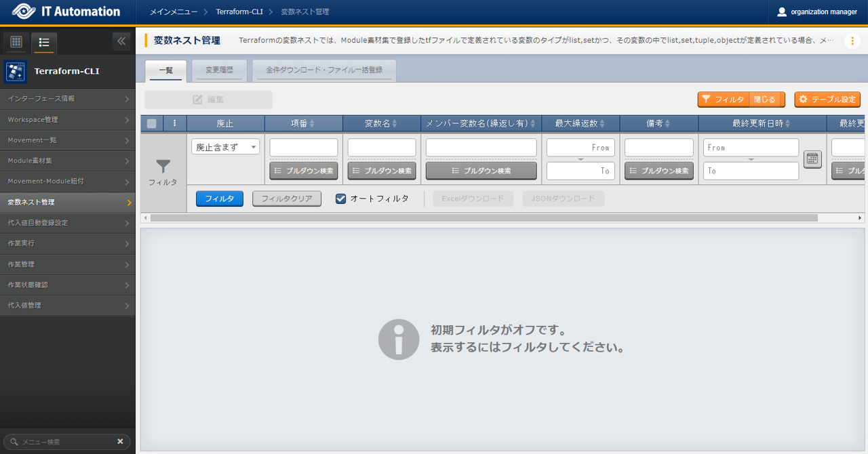Switch to the 変更履歴 tab
This screenshot has height=454, width=868.
point(219,70)
